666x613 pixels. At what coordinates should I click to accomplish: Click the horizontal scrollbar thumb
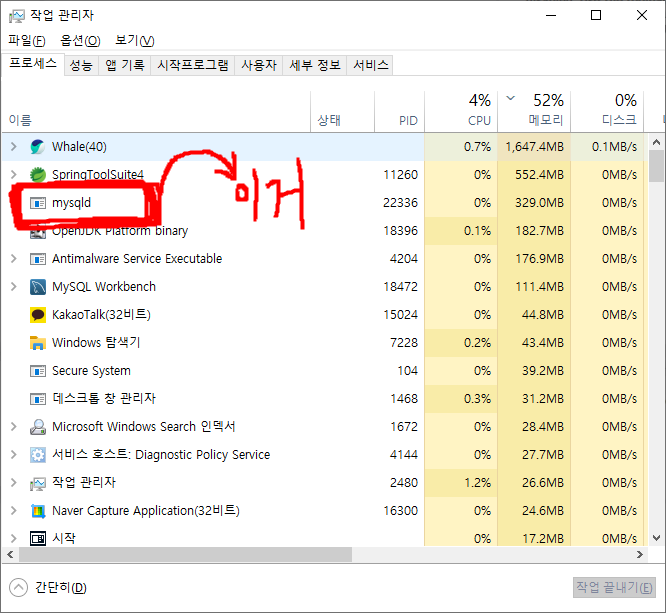click(185, 554)
